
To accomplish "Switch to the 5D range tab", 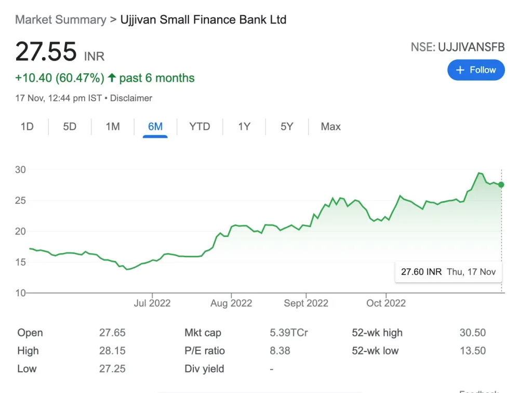I will [70, 127].
